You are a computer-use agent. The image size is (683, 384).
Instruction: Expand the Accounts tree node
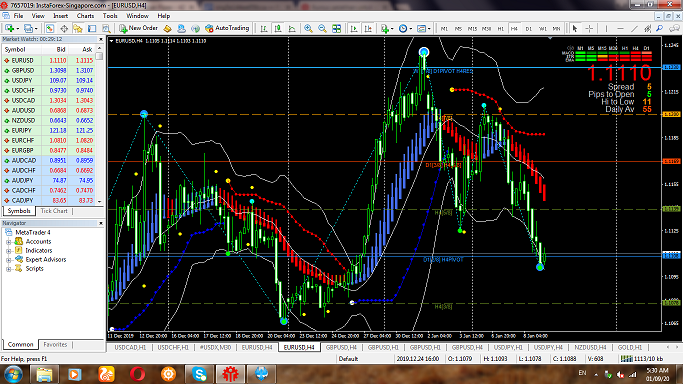pos(8,242)
